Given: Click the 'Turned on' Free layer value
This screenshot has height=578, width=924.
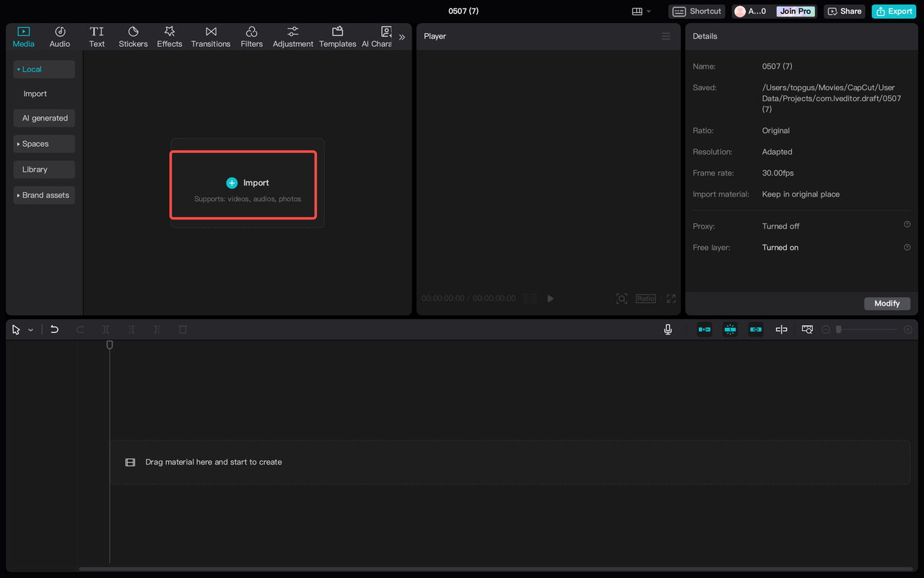Looking at the screenshot, I should tap(780, 247).
